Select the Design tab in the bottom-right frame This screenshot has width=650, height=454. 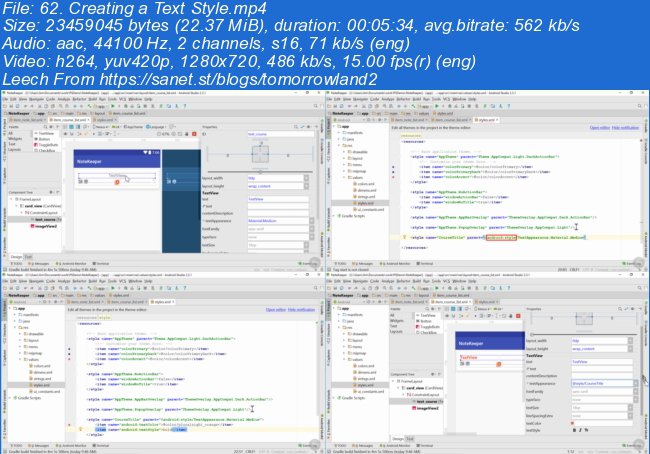click(x=398, y=439)
